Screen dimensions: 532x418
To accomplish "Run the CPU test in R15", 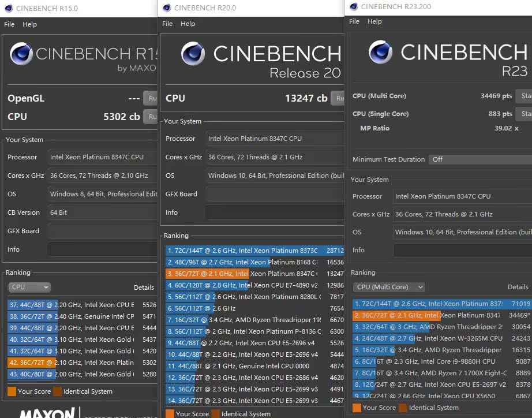I will tap(150, 117).
